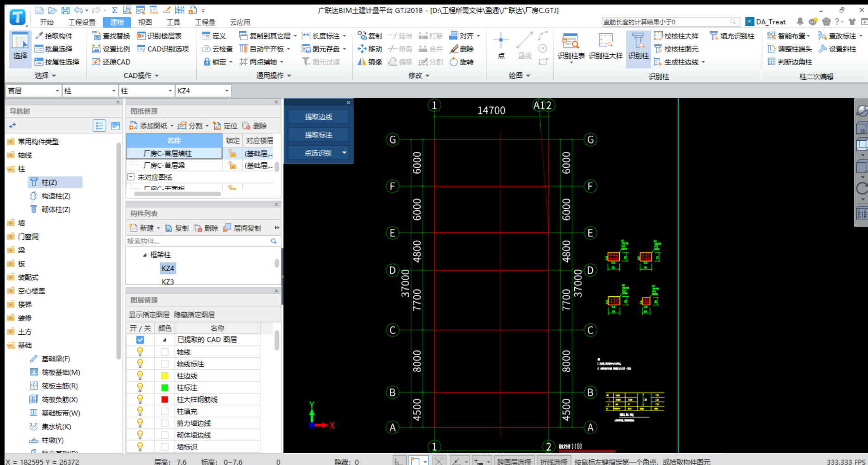
Task: Click the 还原CAD icon
Action: coord(111,62)
